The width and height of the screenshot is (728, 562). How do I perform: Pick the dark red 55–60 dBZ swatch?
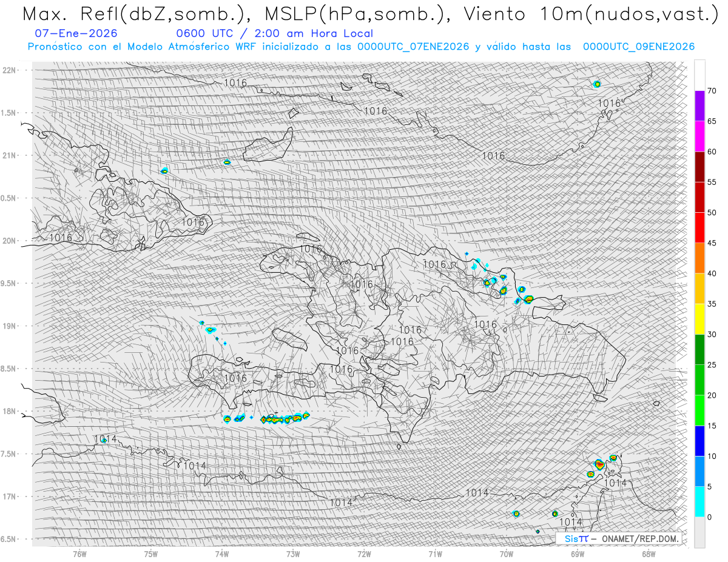point(699,166)
